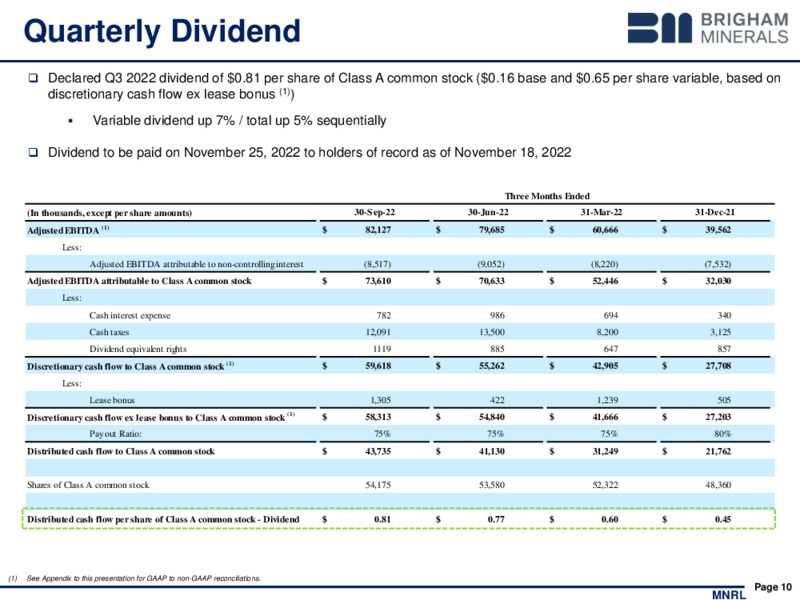The height and width of the screenshot is (600, 800).
Task: Click the Payout Ratio label
Action: (x=115, y=434)
